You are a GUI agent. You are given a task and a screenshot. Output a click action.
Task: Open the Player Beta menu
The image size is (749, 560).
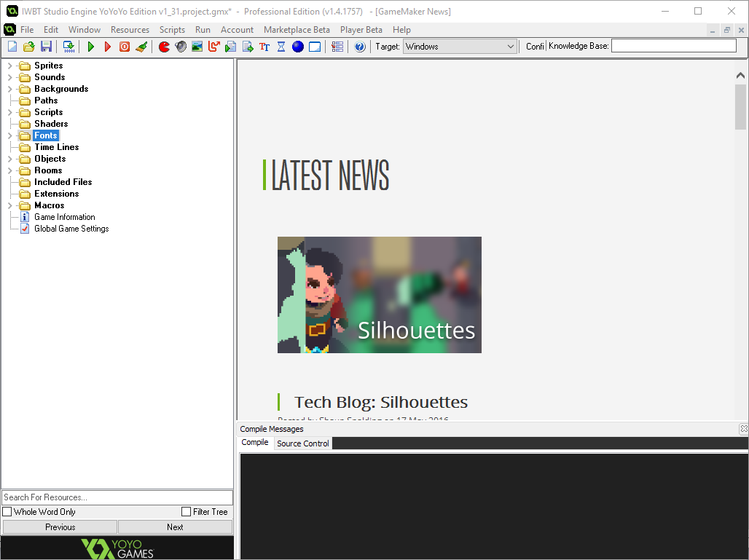tap(361, 30)
